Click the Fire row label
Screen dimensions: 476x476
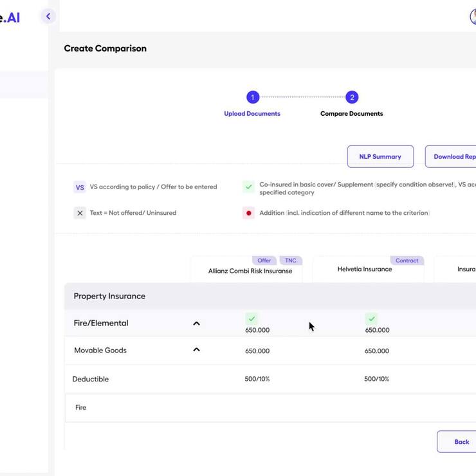click(81, 408)
